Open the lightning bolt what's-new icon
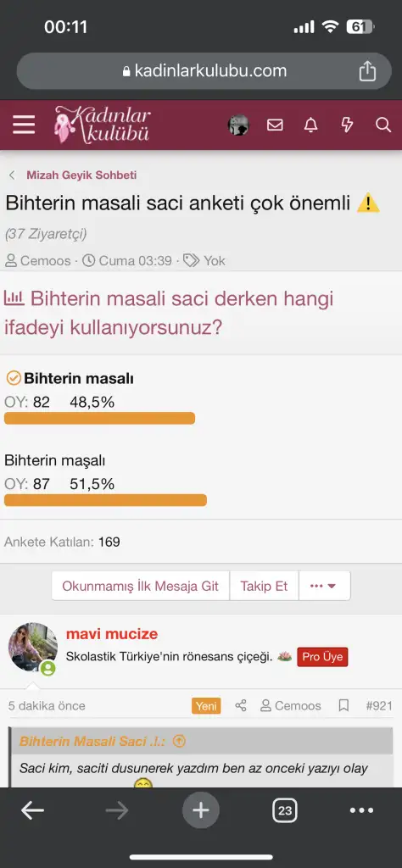The width and height of the screenshot is (402, 868). pos(347,125)
